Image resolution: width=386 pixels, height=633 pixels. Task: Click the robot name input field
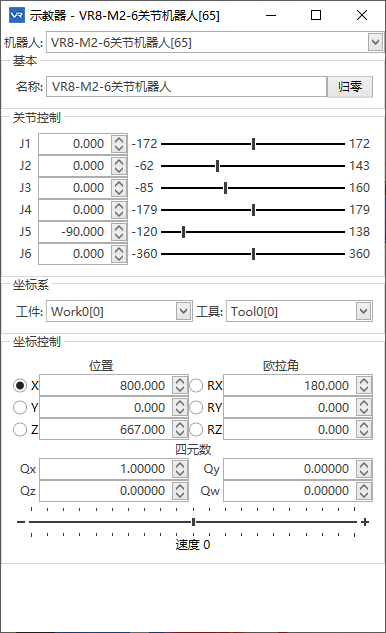[x=186, y=87]
